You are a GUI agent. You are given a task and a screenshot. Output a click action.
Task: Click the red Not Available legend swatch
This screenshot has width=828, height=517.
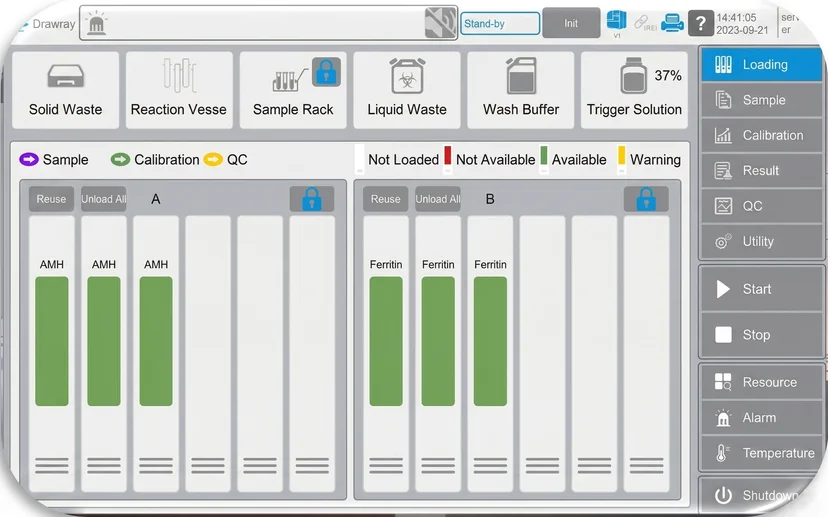448,156
